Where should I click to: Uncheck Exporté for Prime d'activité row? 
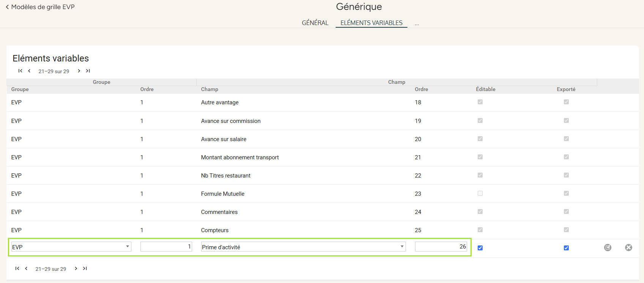pyautogui.click(x=566, y=248)
